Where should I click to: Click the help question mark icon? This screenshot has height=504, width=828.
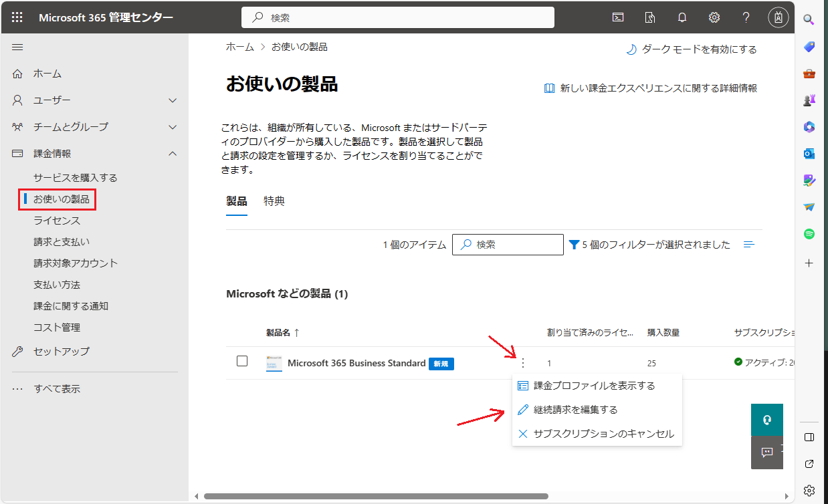click(x=746, y=17)
